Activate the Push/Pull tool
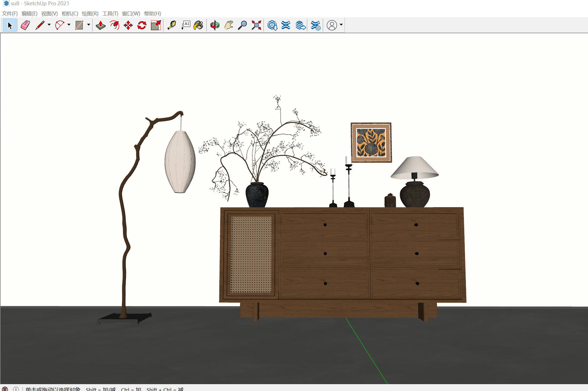588x391 pixels. click(x=101, y=25)
